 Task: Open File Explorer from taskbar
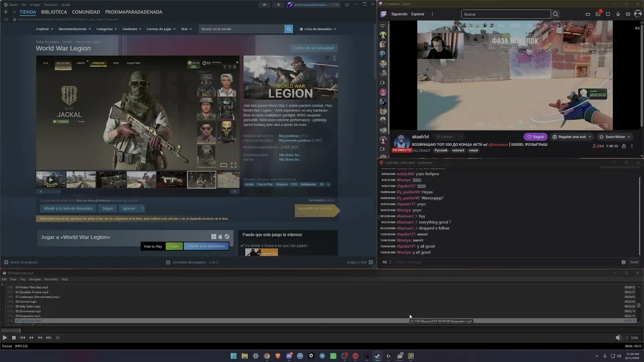pos(245,356)
